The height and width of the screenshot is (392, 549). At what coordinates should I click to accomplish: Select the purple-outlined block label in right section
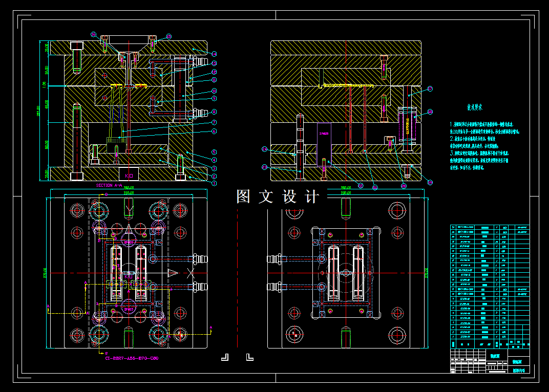(x=324, y=134)
